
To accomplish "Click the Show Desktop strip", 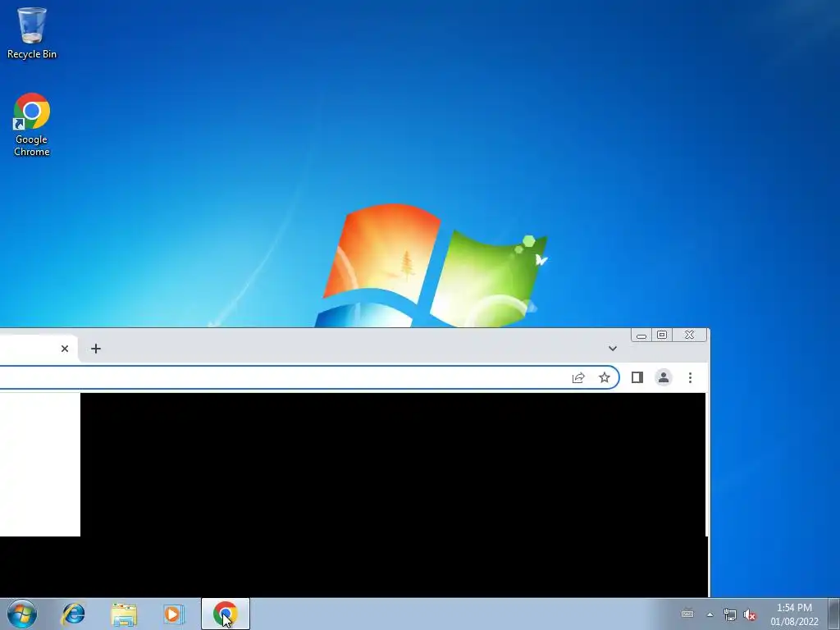I will point(834,614).
